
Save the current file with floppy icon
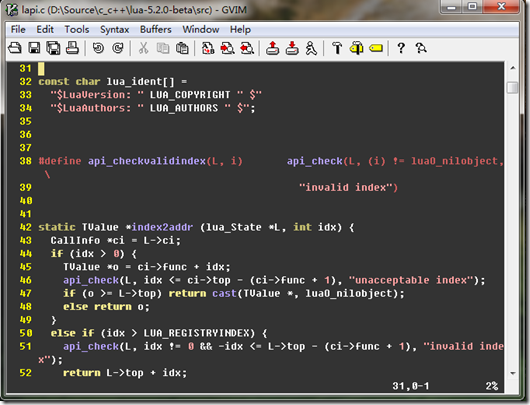coord(34,48)
